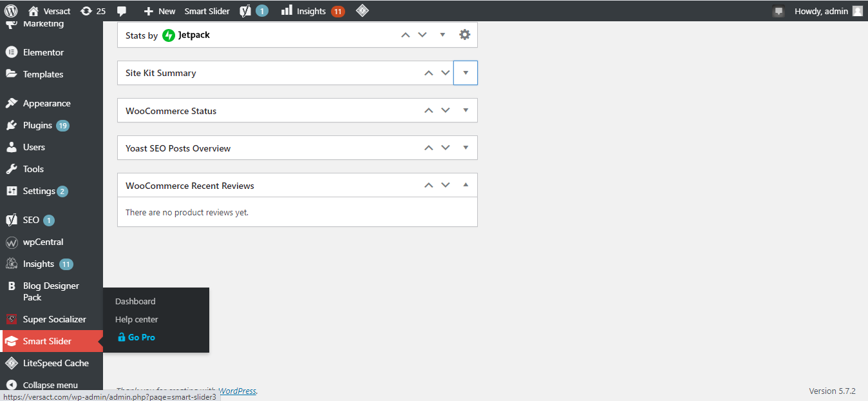This screenshot has height=401, width=868.
Task: Open Jetpack stats gear settings
Action: coord(465,35)
